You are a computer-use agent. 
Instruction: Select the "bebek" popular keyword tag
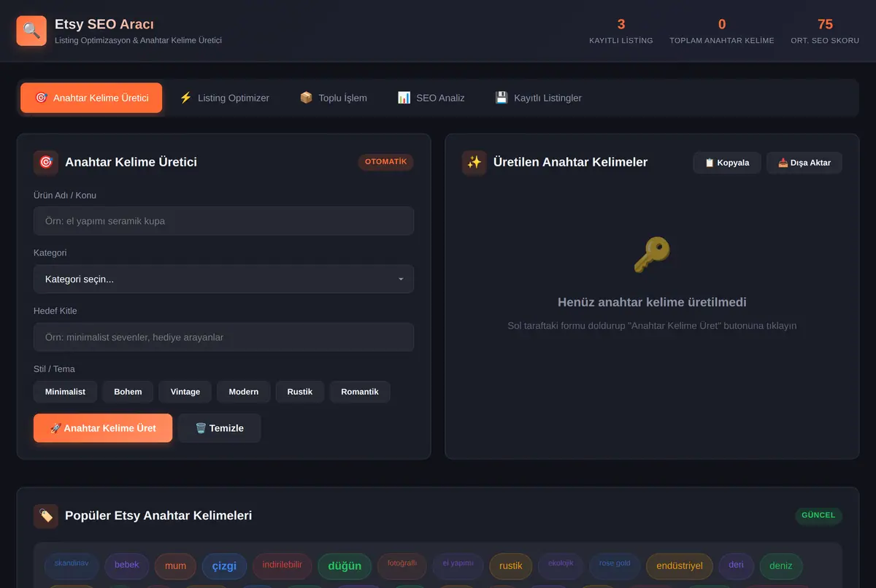(127, 565)
